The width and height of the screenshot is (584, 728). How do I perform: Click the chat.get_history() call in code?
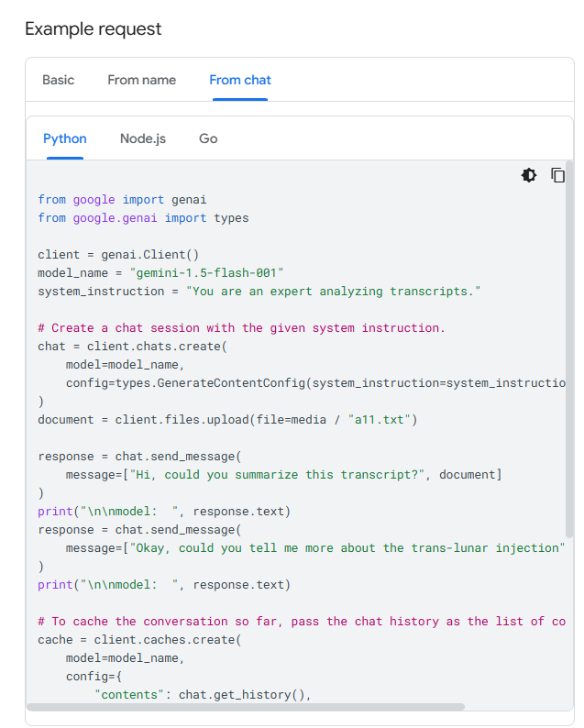[x=245, y=694]
